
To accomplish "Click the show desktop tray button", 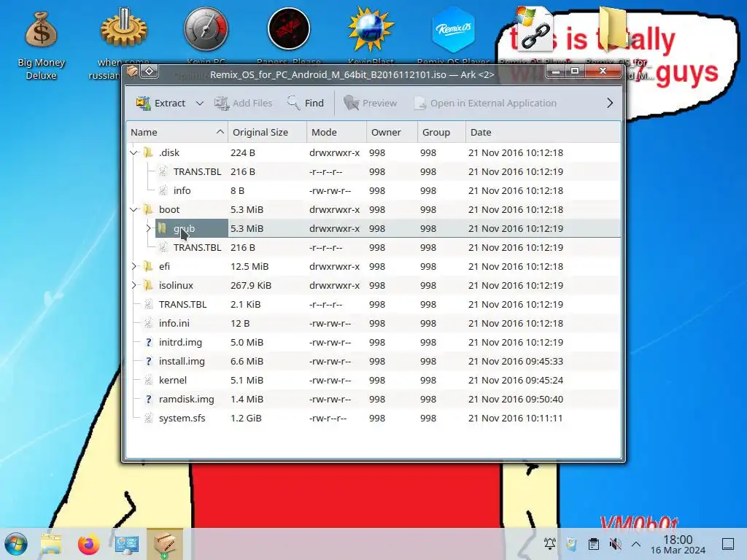I will [x=728, y=544].
